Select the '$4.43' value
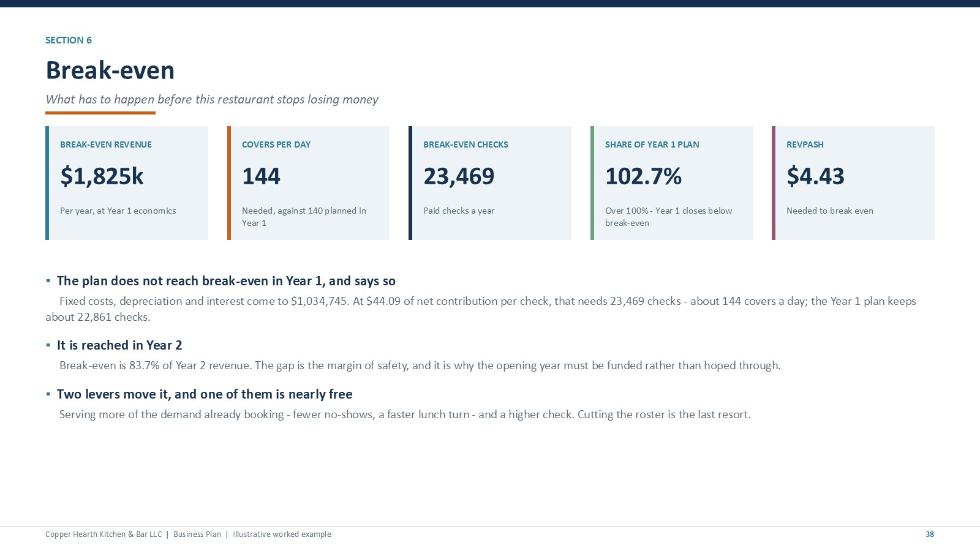This screenshot has width=980, height=551. coord(815,176)
